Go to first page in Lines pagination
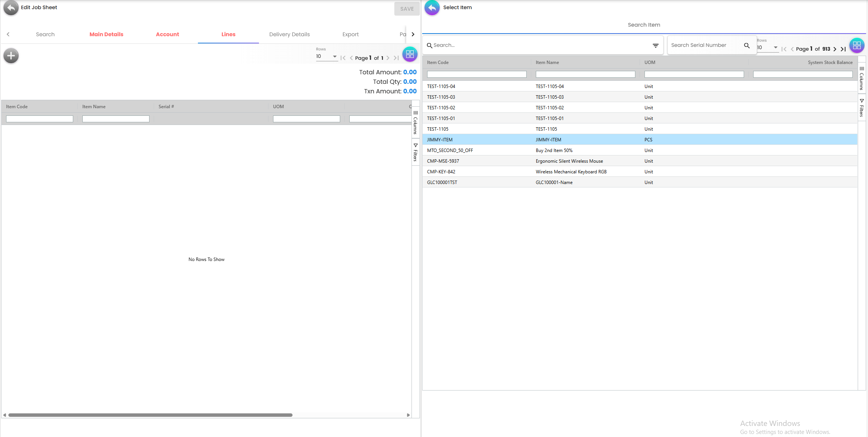 click(x=343, y=58)
